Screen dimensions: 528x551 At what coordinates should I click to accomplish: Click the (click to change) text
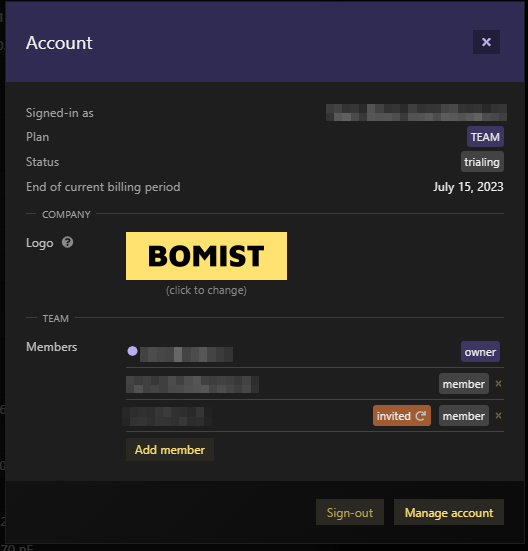(x=206, y=290)
